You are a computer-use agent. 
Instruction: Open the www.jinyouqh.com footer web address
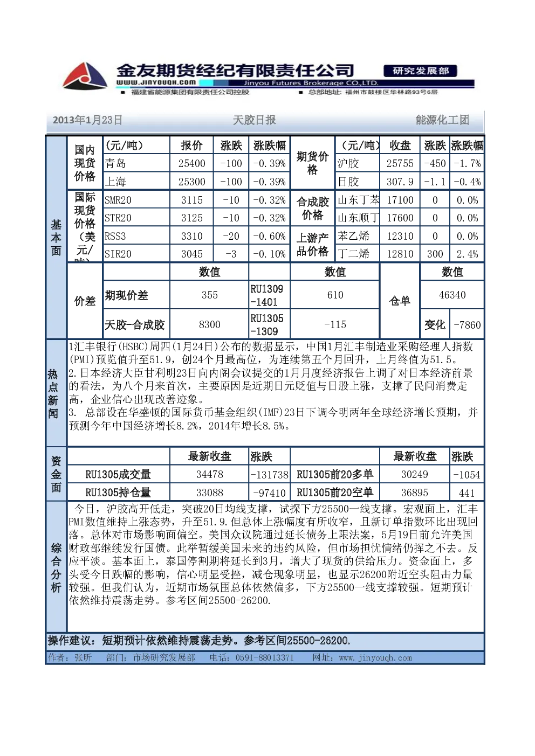click(375, 658)
